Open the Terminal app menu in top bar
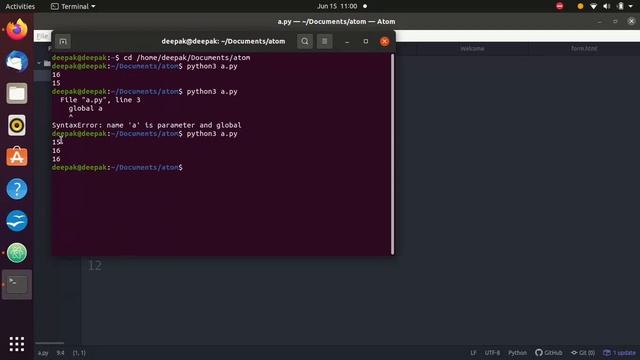The height and width of the screenshot is (360, 640). [73, 6]
